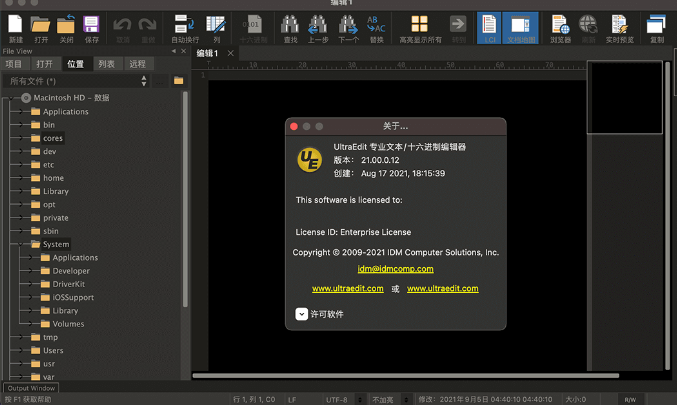This screenshot has height=405, width=677.
Task: Close the 关于 dialog with the red button
Action: pyautogui.click(x=294, y=126)
